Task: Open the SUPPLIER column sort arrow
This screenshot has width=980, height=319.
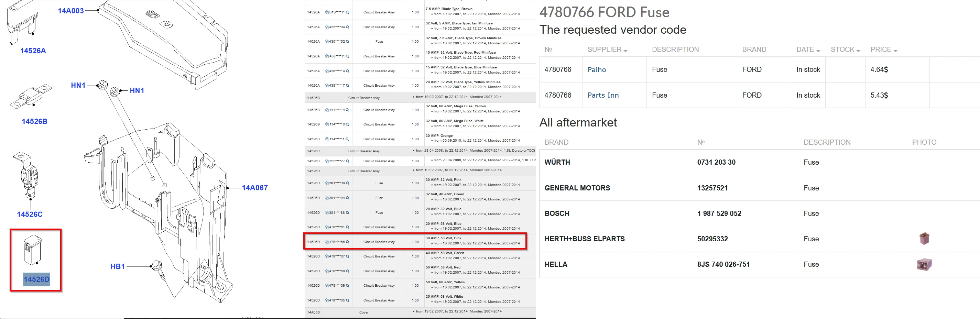Action: 625,51
